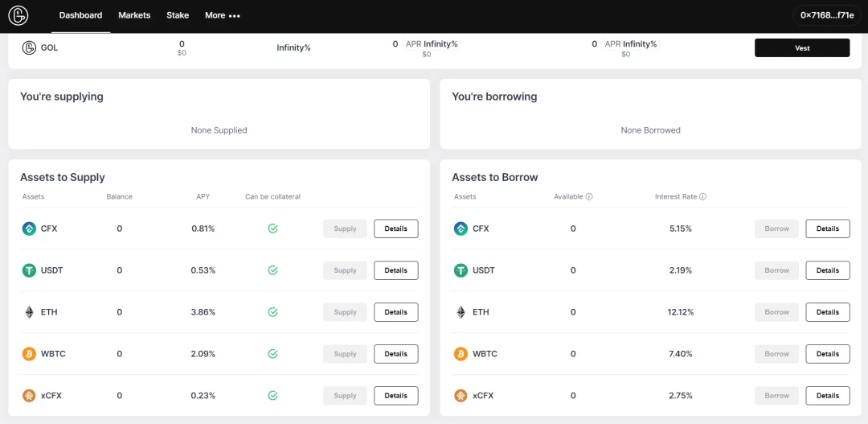Click the CFX collateral checkmark
Image resolution: width=868 pixels, height=424 pixels.
272,228
